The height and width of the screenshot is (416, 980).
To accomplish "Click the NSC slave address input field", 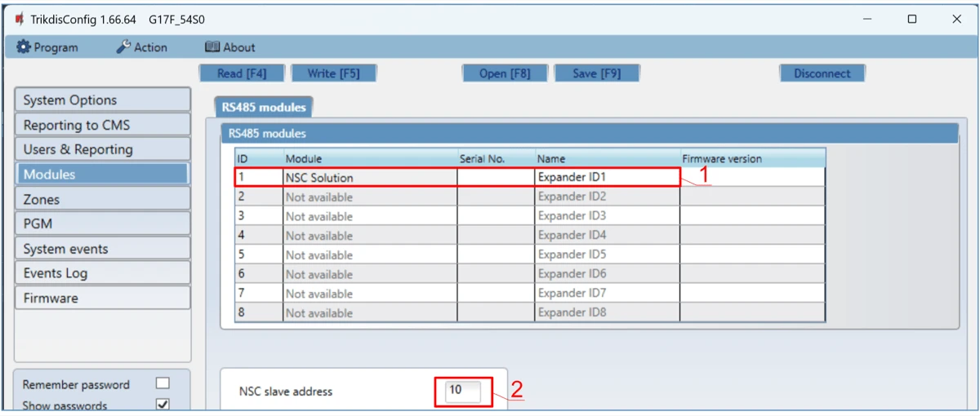I will (x=464, y=391).
